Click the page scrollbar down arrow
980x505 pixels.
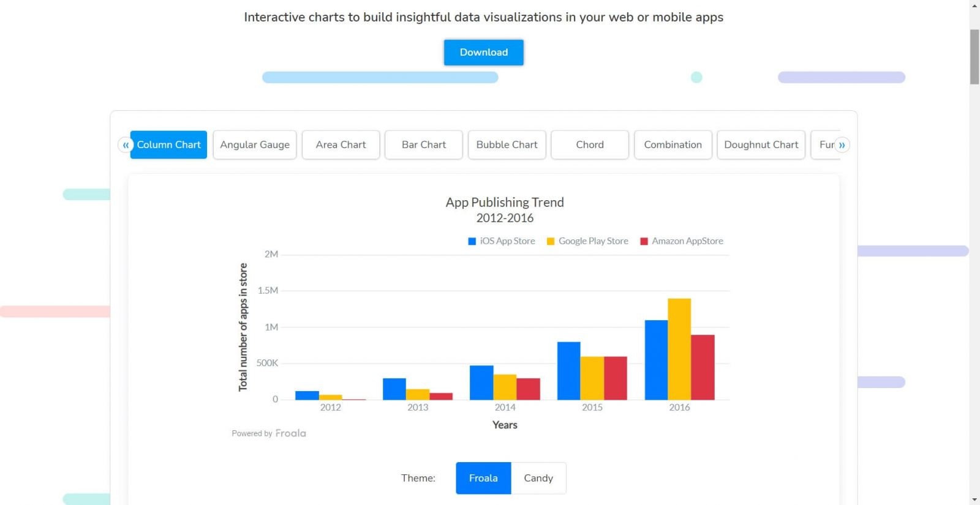click(x=974, y=499)
